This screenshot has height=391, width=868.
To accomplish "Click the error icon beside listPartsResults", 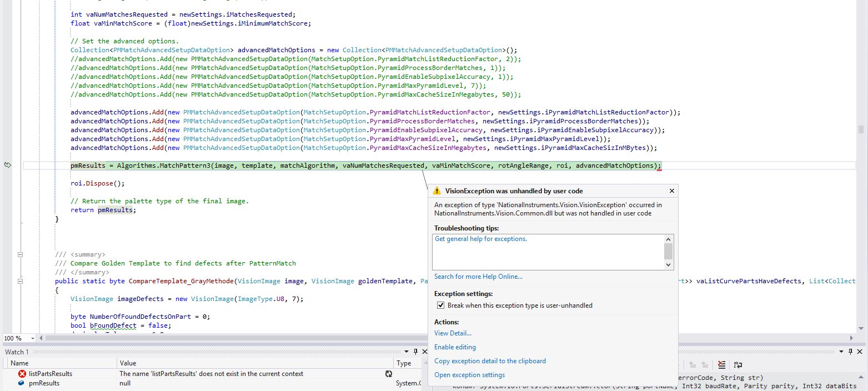I will [x=22, y=374].
